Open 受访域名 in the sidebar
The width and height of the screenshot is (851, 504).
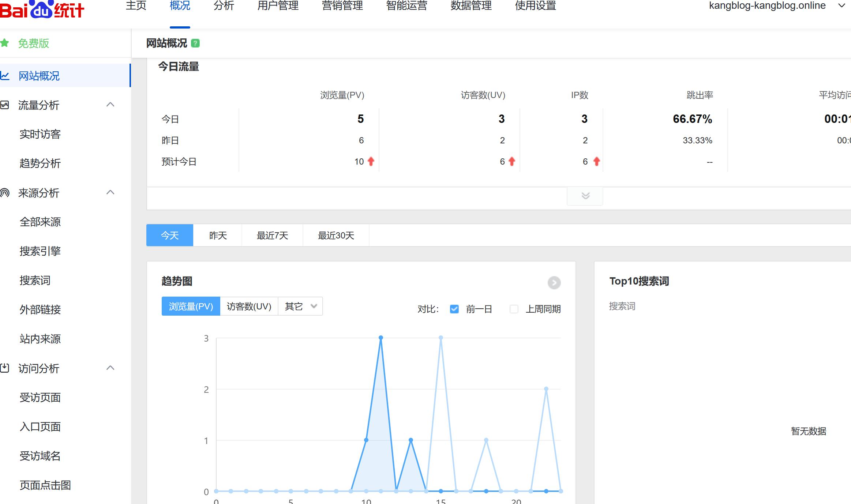[40, 456]
